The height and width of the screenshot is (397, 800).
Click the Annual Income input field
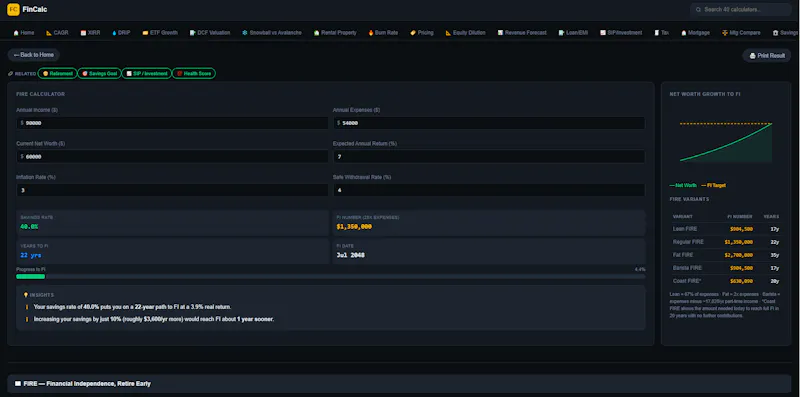172,123
